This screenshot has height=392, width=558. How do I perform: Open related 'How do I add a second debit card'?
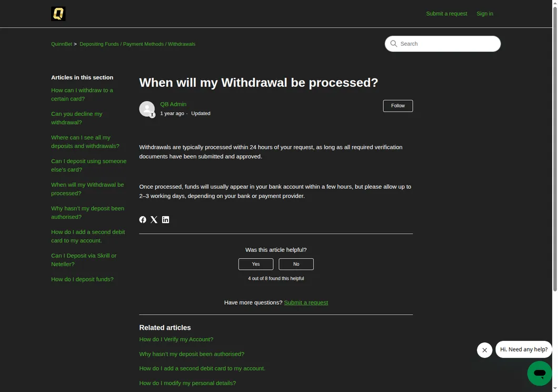[202, 368]
